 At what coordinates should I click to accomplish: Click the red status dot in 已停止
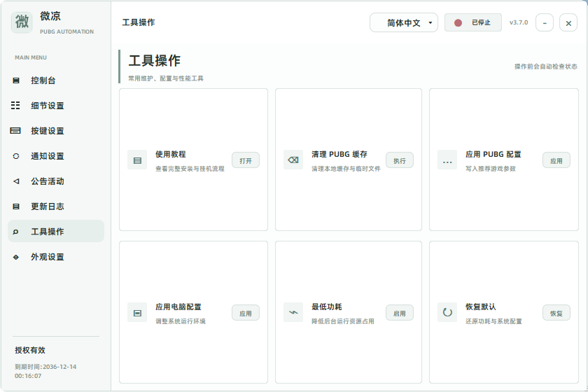pyautogui.click(x=458, y=23)
